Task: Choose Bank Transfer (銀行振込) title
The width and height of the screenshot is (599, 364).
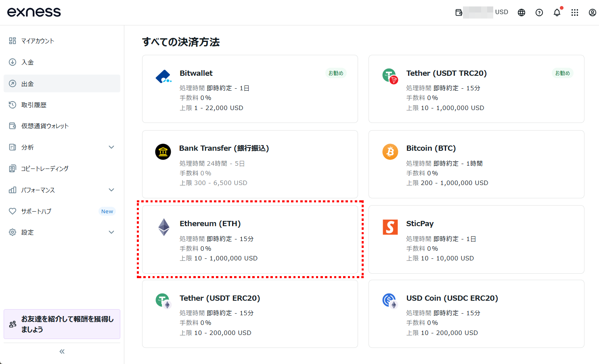Action: click(224, 148)
